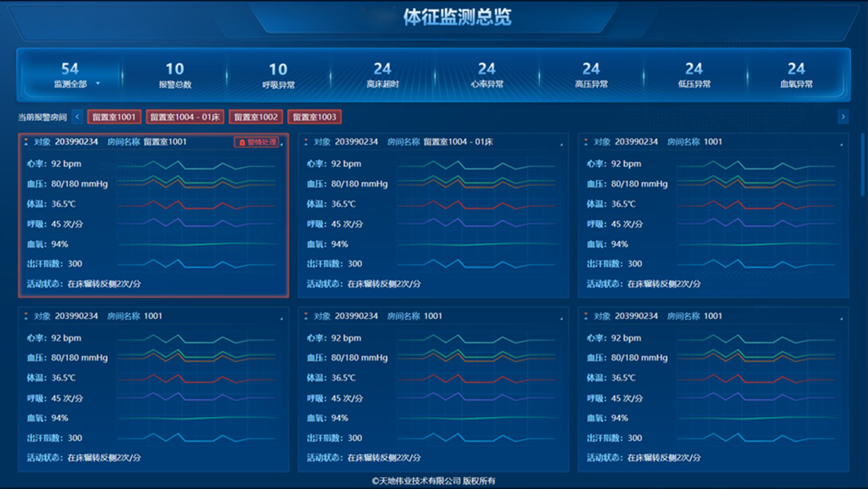The image size is (868, 489).
Task: Click the left chevron beside 当前报警房间
Action: click(77, 117)
